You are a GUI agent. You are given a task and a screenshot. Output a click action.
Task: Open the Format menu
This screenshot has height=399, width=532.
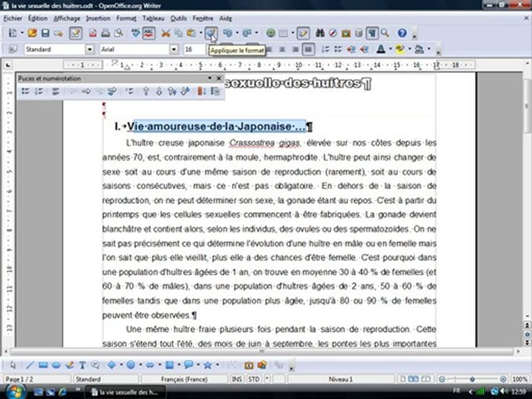(x=126, y=18)
